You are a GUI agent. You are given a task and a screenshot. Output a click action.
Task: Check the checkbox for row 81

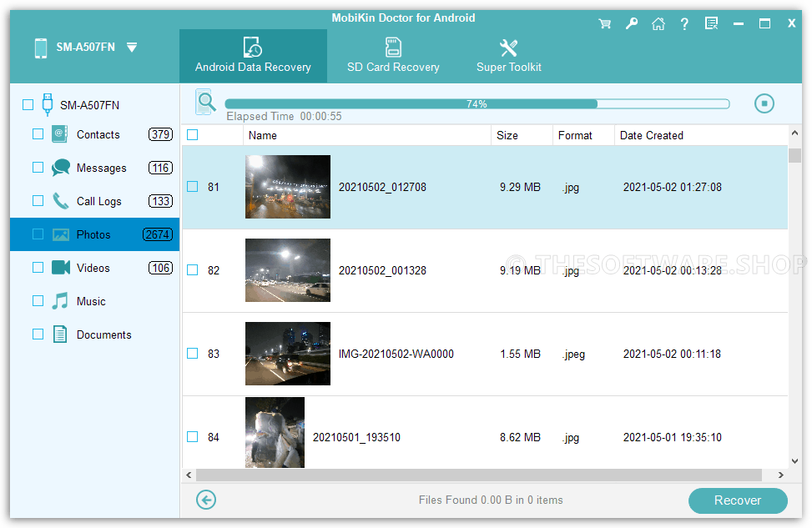point(193,187)
